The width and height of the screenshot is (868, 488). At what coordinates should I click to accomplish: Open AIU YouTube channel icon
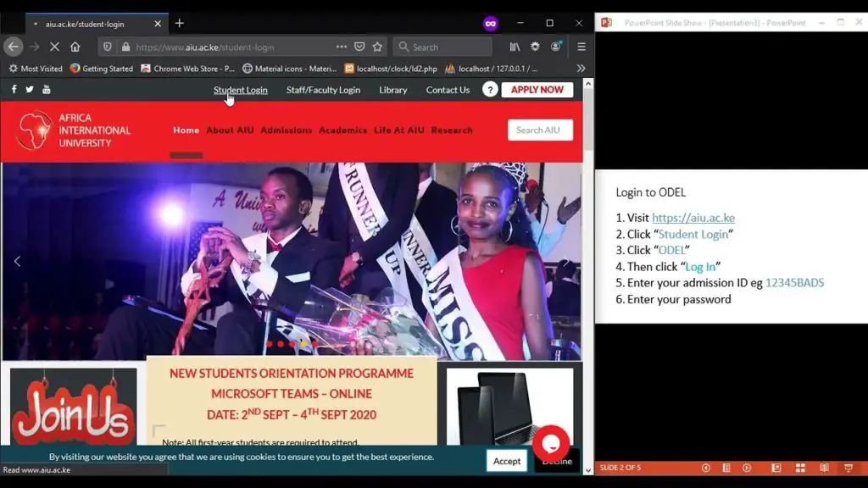[x=47, y=89]
